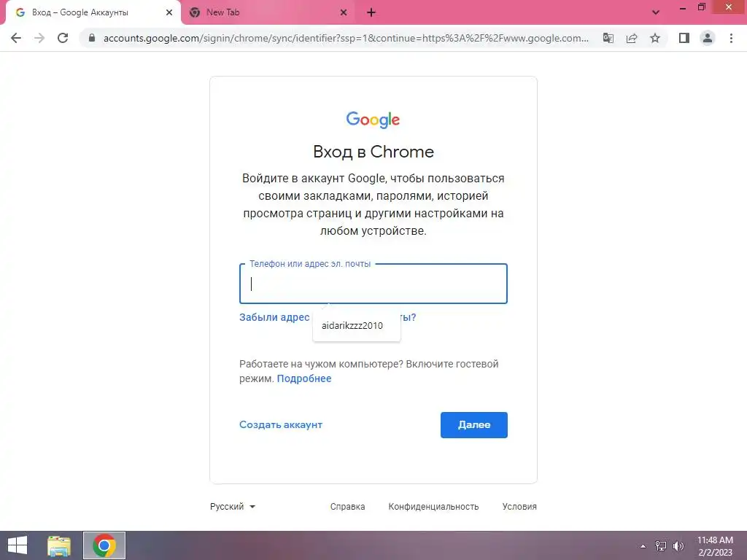Reload the current page

(63, 38)
